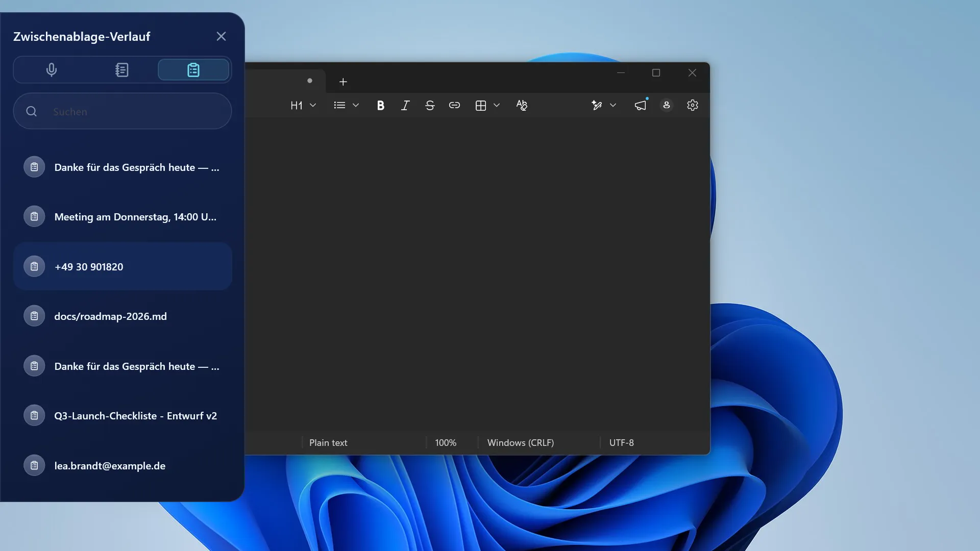This screenshot has height=551, width=980.
Task: Insert a link with the link icon
Action: click(x=454, y=105)
